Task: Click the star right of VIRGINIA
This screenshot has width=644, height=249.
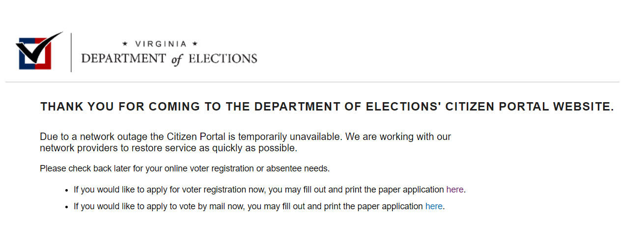Action: point(195,44)
